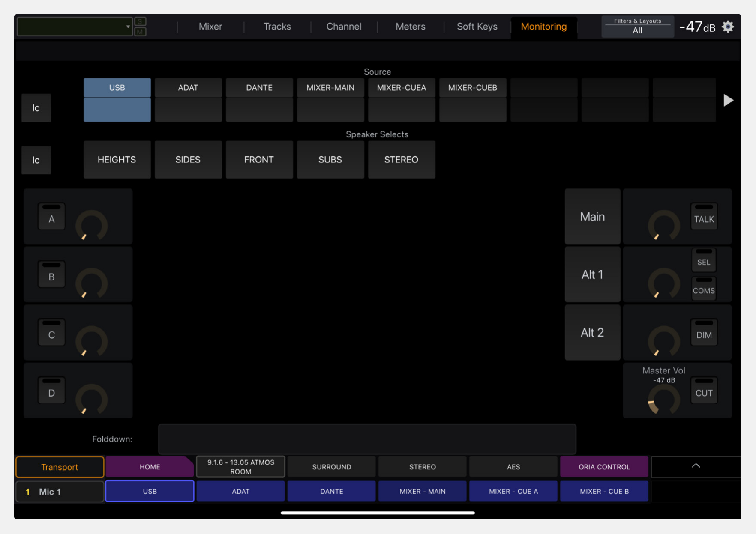Toggle the small M mute button
The width and height of the screenshot is (756, 534).
140,32
